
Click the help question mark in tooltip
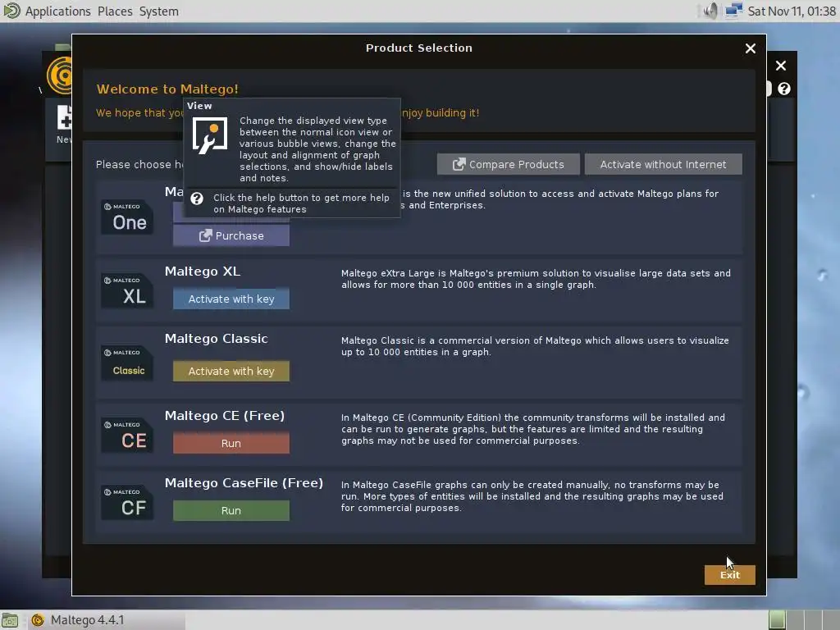pos(197,199)
